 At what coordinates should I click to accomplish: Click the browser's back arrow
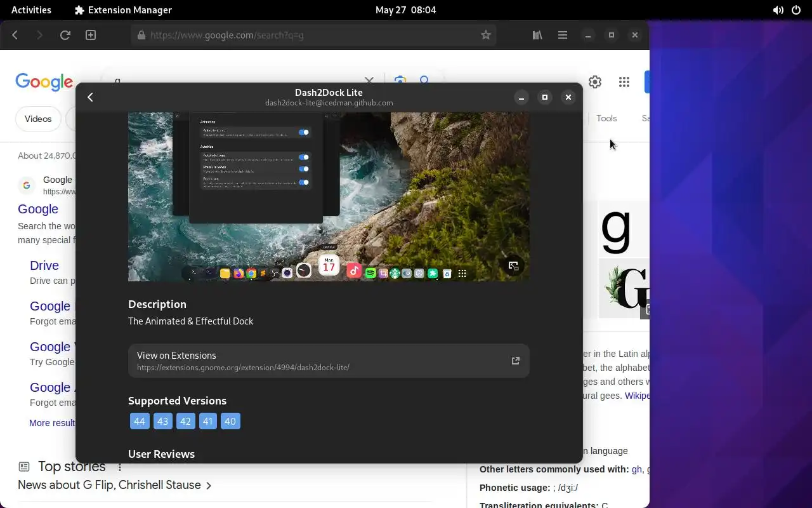pos(15,35)
